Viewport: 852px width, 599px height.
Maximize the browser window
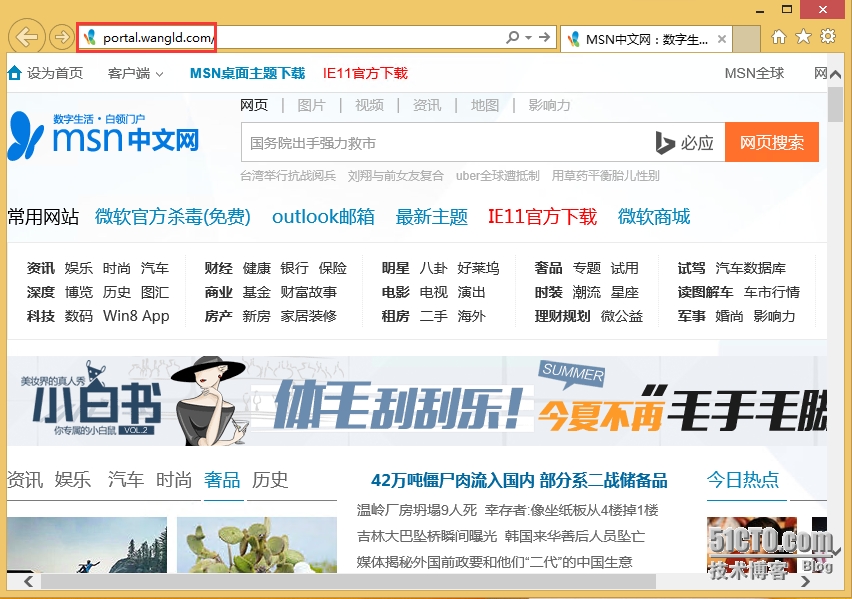pos(787,9)
